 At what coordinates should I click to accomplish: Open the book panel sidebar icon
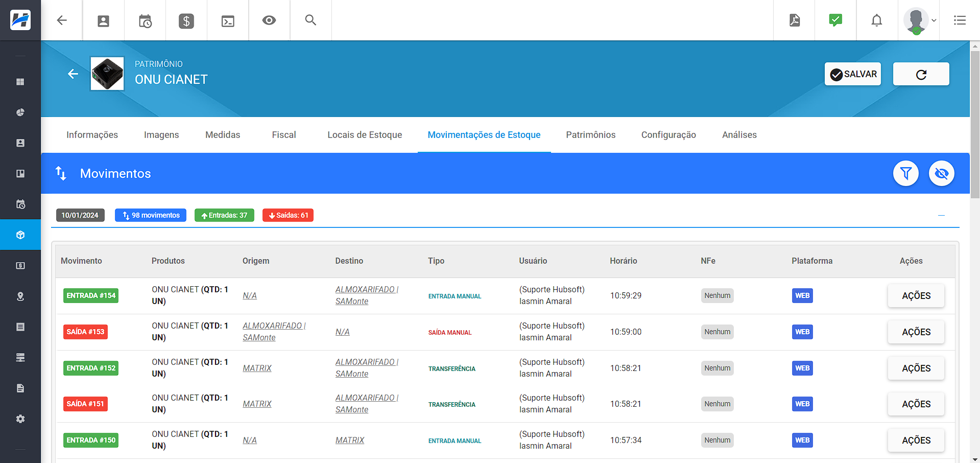pyautogui.click(x=20, y=174)
